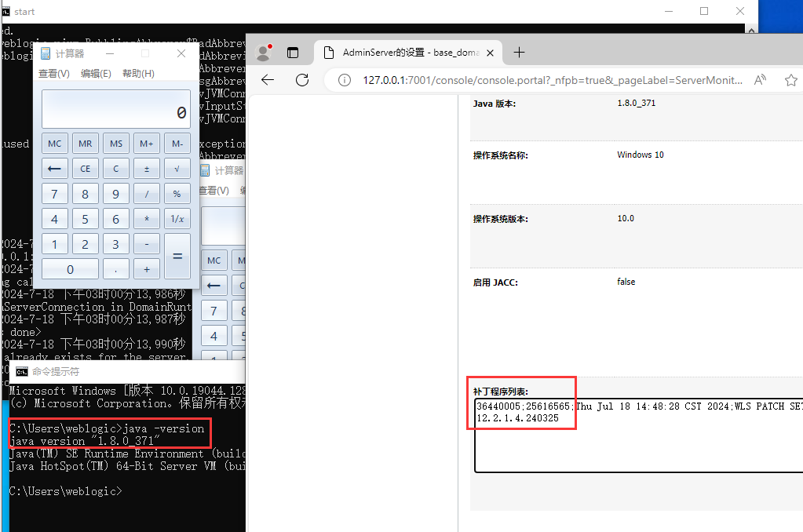Click percent key on calculator
Viewport: 803px width, 532px height.
tap(177, 194)
